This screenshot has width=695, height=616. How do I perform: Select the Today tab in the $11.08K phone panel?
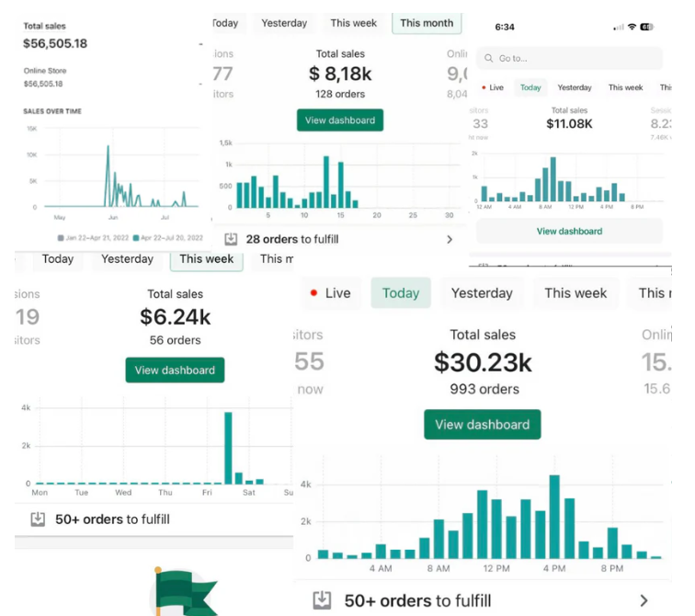point(530,87)
